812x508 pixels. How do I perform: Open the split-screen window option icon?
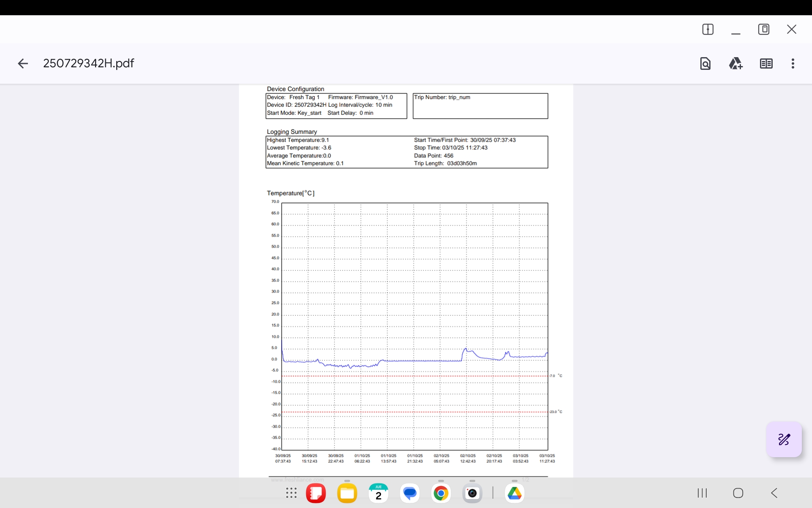(708, 29)
